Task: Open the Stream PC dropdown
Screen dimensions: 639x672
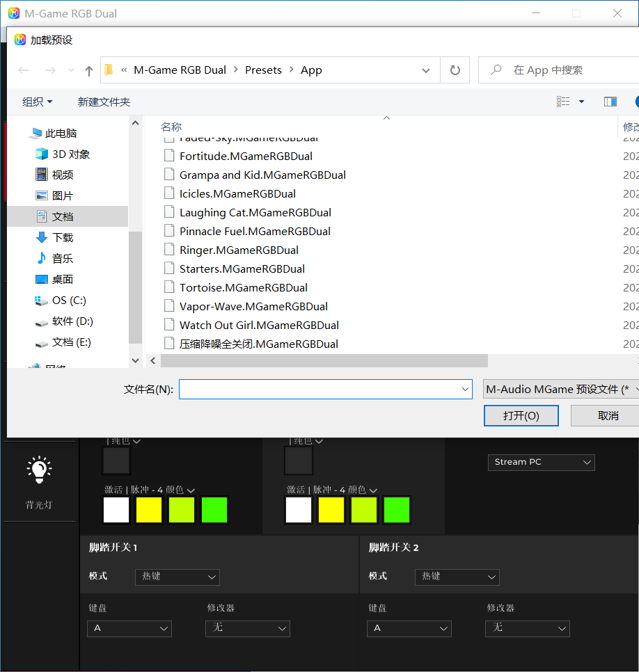Action: [541, 462]
